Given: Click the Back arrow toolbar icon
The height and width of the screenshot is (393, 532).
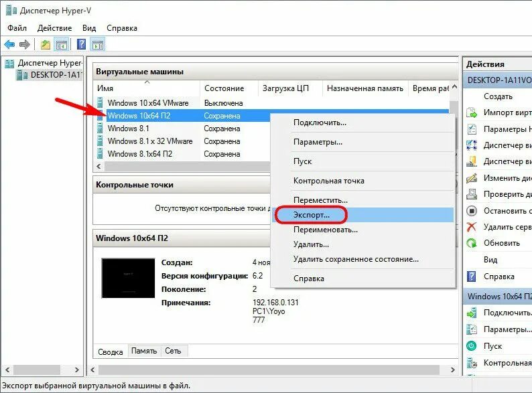Looking at the screenshot, I should [9, 44].
